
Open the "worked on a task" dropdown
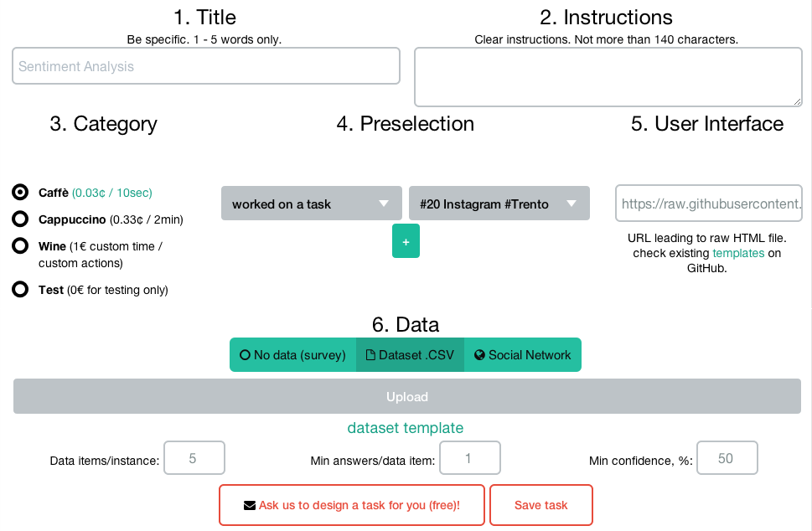311,204
